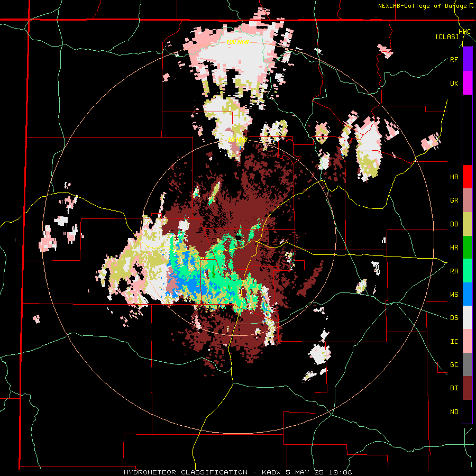Viewport: 476px width, 476px height.
Task: Click the WS legend label
Action: click(x=454, y=295)
